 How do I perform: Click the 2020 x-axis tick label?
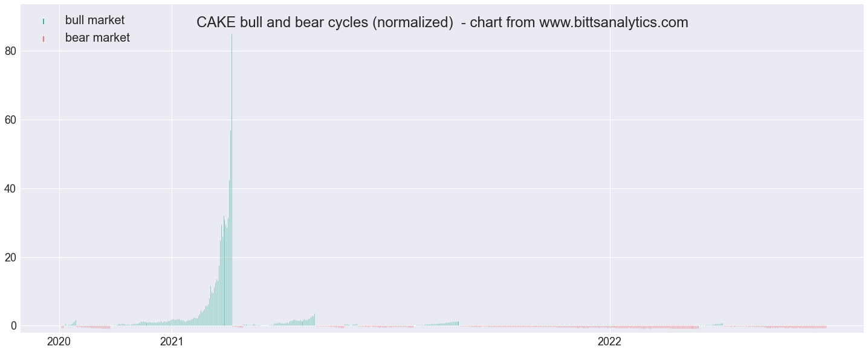(59, 342)
